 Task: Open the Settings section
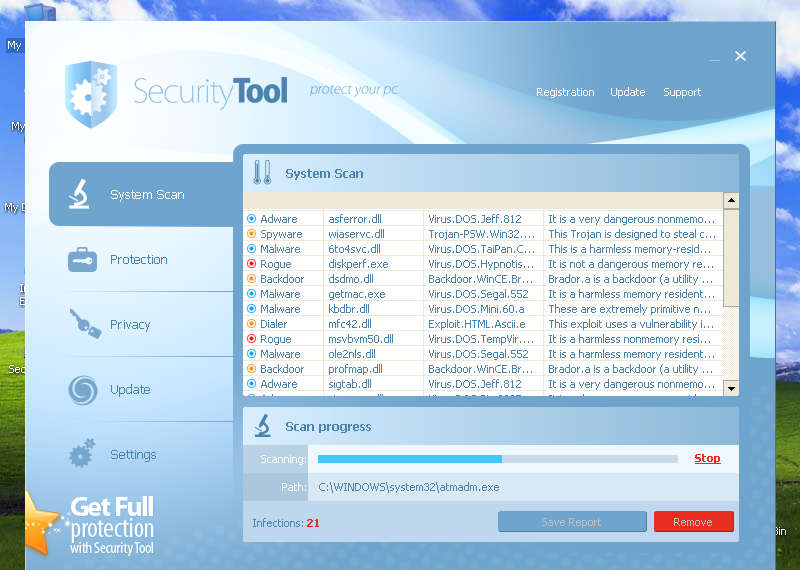pyautogui.click(x=133, y=454)
